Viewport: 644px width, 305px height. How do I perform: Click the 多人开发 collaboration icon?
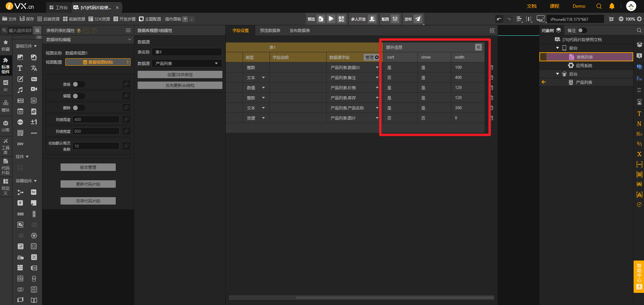click(372, 19)
